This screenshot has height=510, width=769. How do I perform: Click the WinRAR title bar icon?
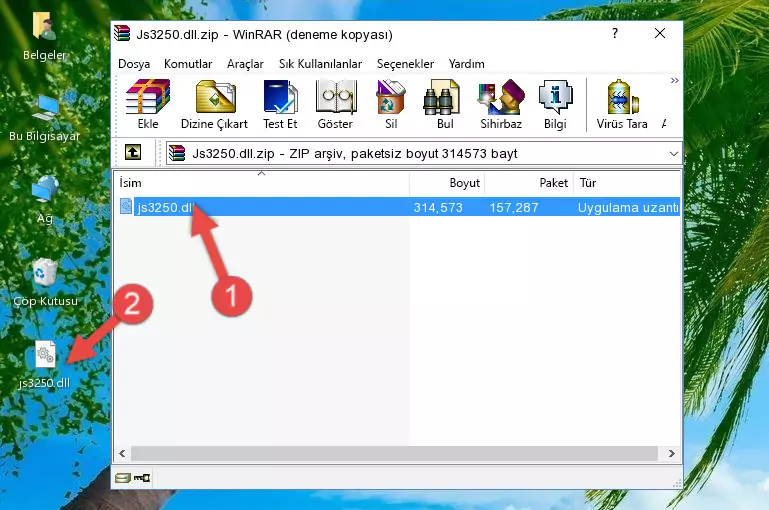pyautogui.click(x=122, y=33)
